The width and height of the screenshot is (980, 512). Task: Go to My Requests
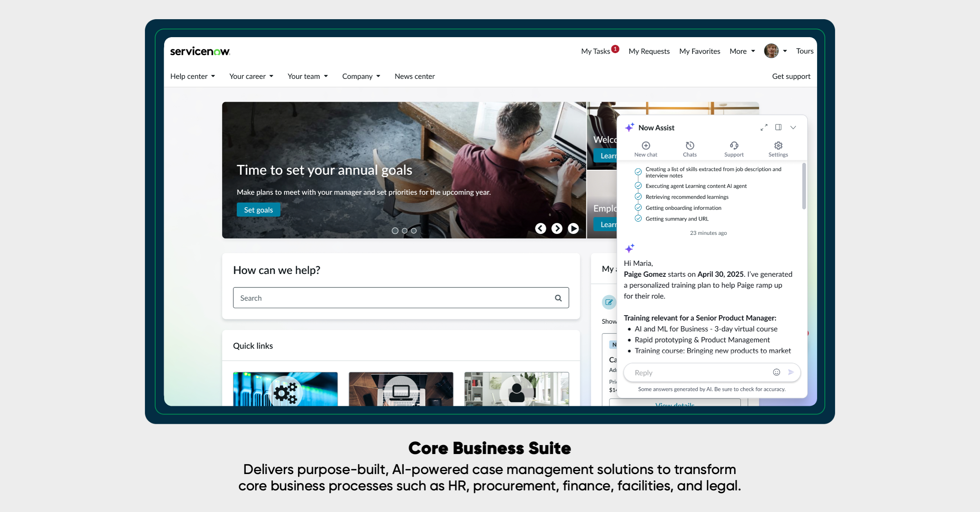tap(649, 51)
